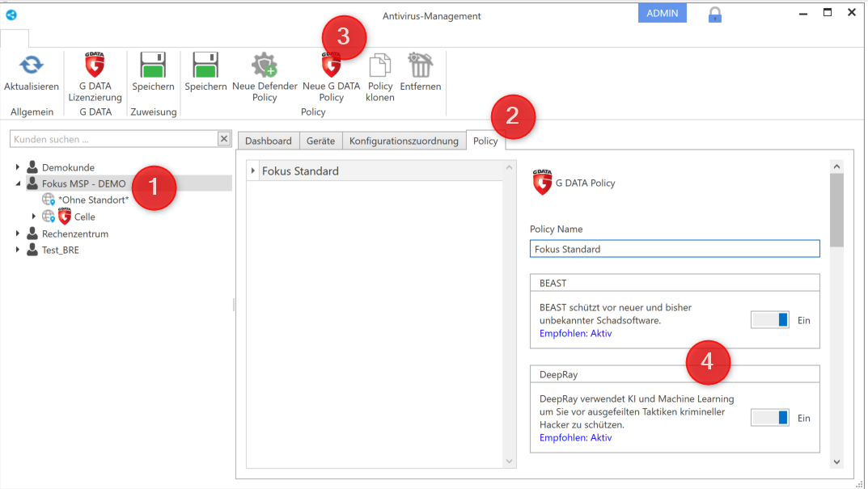Select Demokunde in the customer tree
The image size is (868, 489).
tap(68, 167)
